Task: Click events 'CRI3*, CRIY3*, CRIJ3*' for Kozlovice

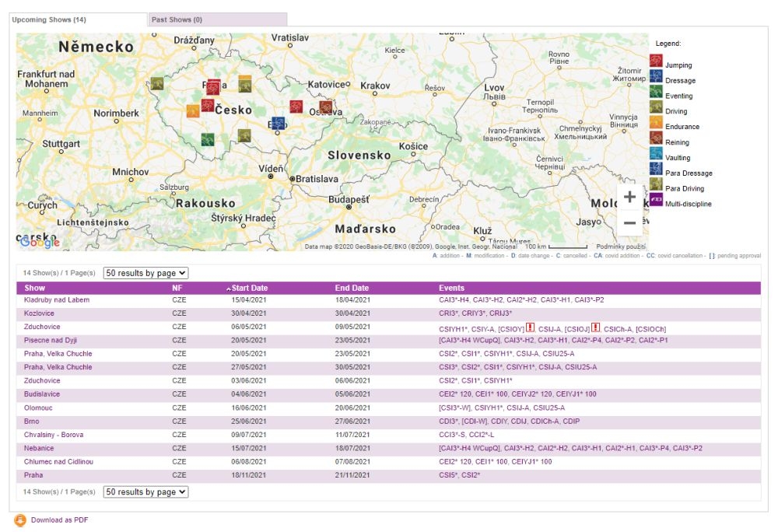Action: point(475,313)
